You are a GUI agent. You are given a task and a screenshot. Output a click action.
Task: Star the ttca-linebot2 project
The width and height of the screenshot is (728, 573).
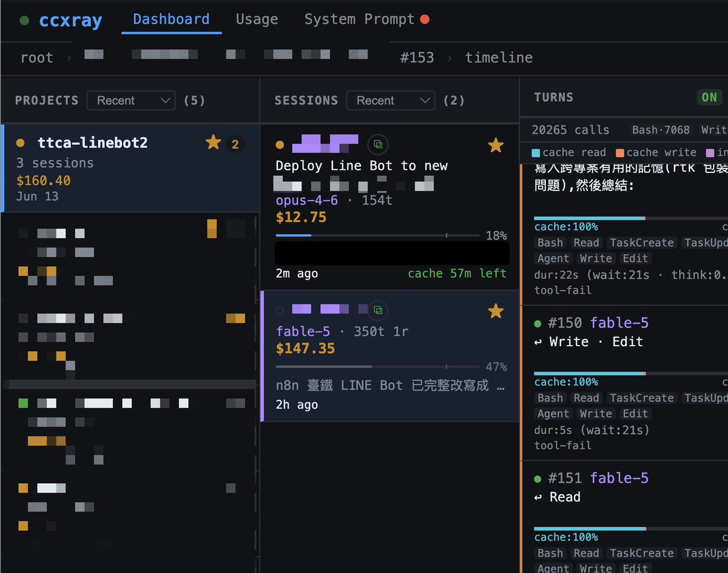click(213, 142)
